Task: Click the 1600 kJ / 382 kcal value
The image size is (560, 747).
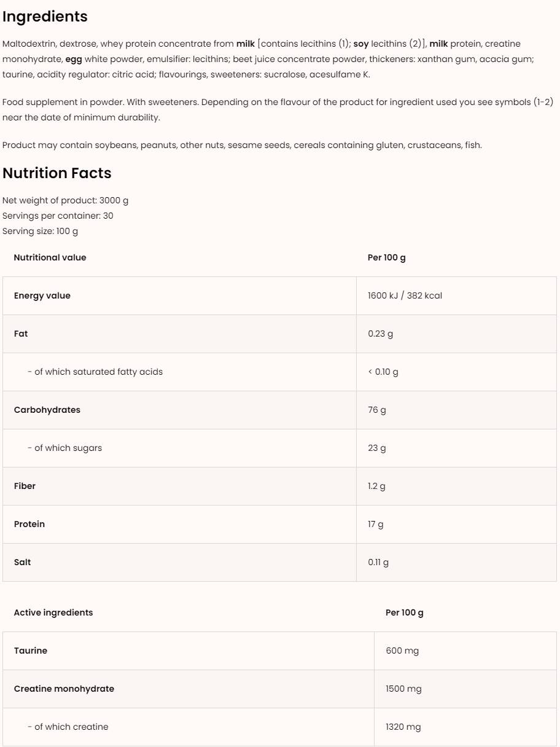Action: coord(405,295)
